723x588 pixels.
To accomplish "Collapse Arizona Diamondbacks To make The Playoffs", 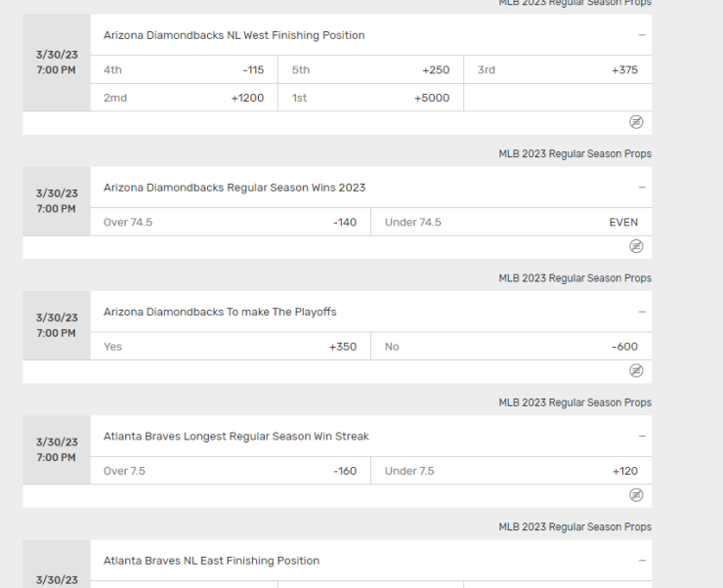I will point(642,312).
